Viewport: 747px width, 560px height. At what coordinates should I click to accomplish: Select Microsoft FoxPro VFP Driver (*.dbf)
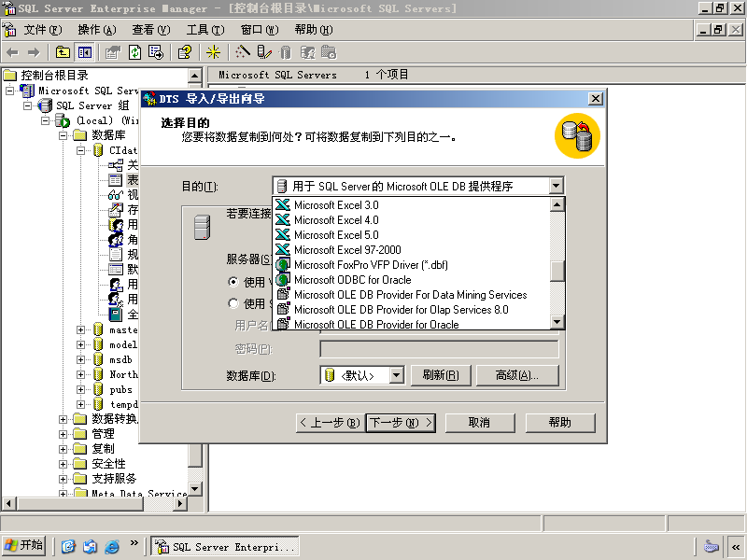pyautogui.click(x=412, y=265)
